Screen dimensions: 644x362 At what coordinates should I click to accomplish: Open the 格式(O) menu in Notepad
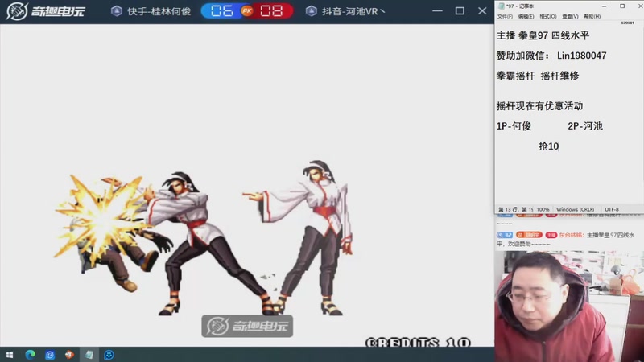tap(548, 16)
